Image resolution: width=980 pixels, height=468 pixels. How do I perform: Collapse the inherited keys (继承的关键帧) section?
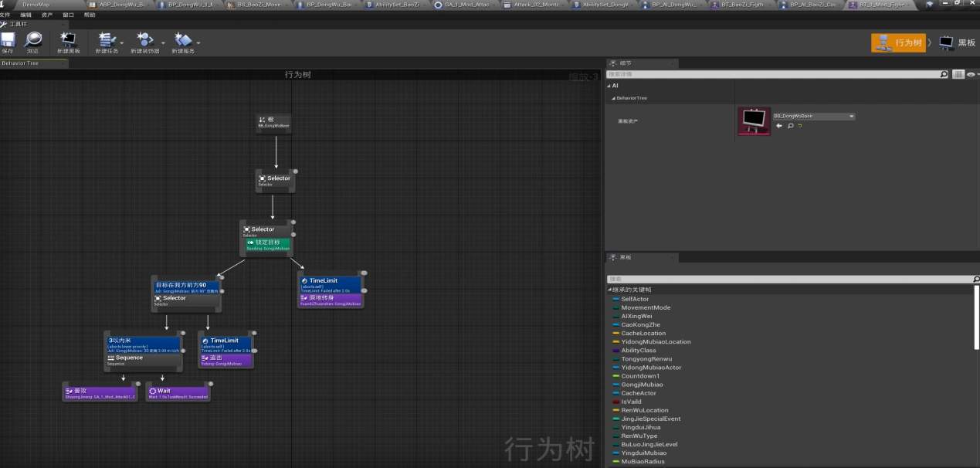click(609, 290)
